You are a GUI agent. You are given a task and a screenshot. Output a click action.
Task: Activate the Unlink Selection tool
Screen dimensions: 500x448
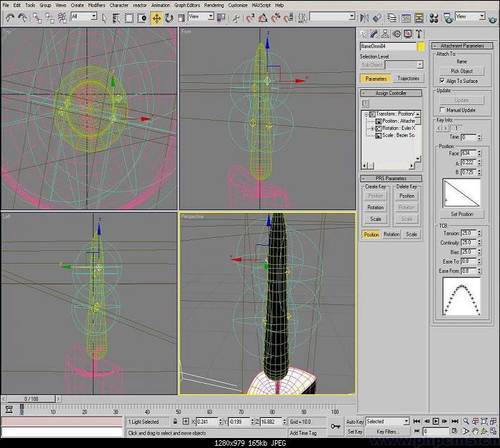coord(50,18)
